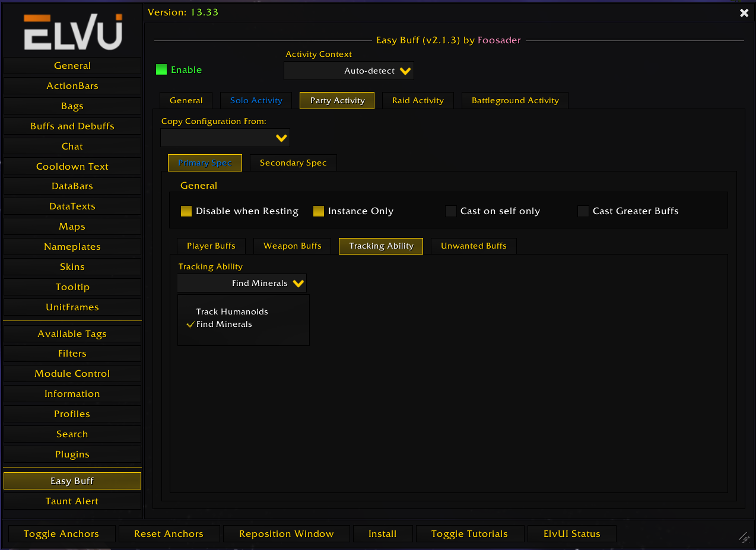Screen dimensions: 756x550
Task: Open Information section
Action: (x=72, y=394)
